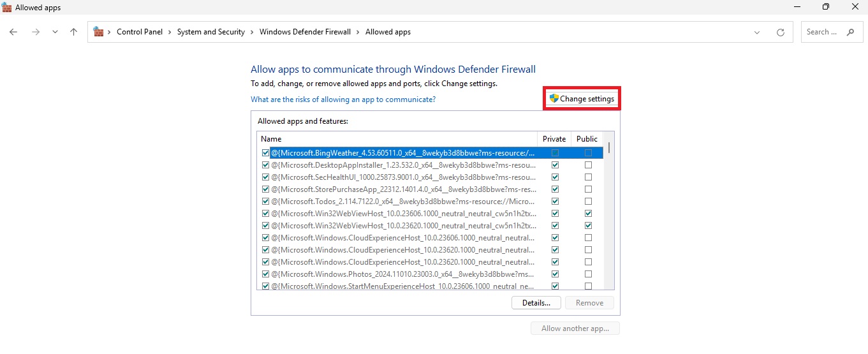868x354 pixels.
Task: Enable Public checkbox for CloudExperienceHost 10.0.23606
Action: coord(588,238)
